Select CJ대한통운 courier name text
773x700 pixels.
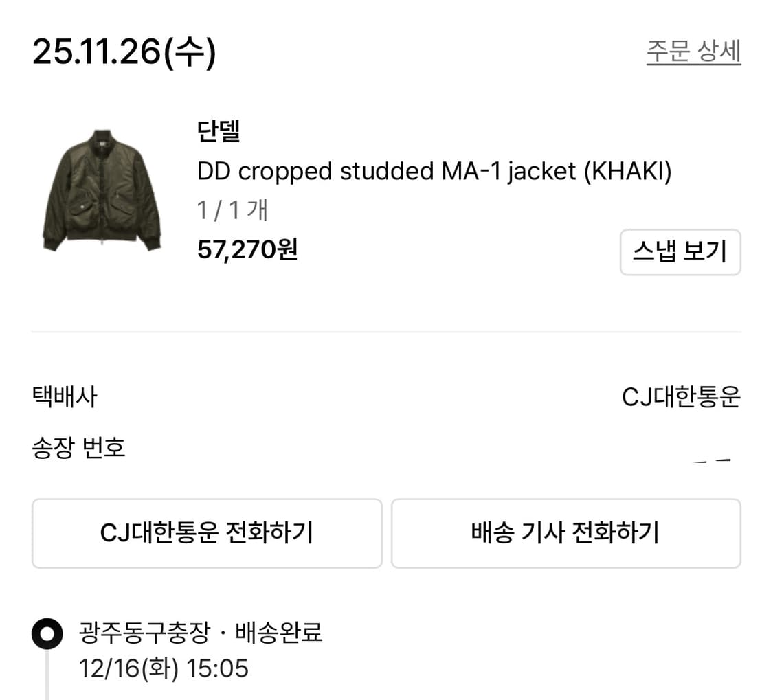[681, 397]
